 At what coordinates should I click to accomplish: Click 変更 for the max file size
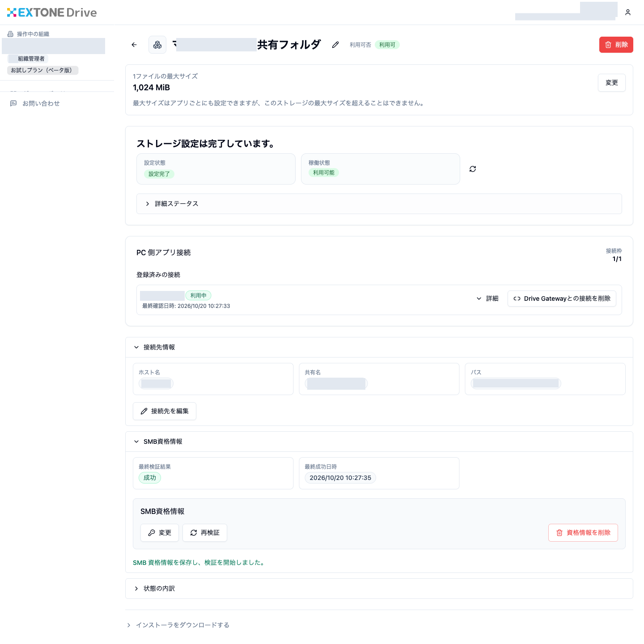(x=611, y=83)
